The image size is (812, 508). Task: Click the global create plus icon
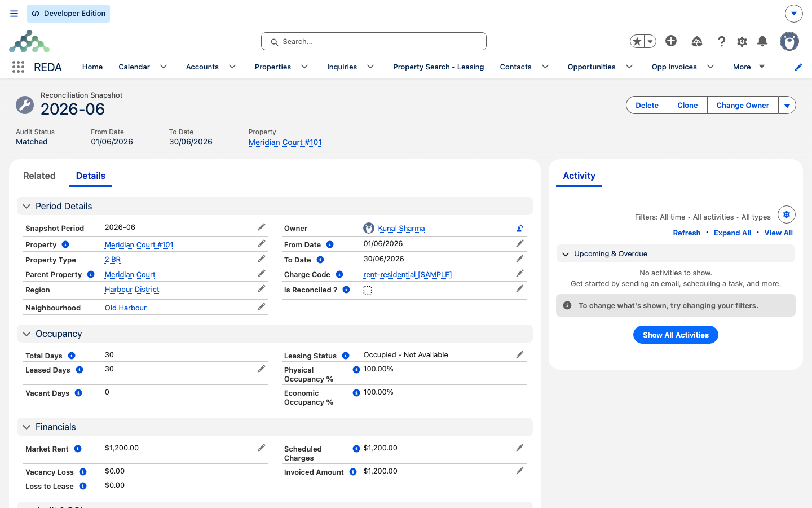(671, 41)
